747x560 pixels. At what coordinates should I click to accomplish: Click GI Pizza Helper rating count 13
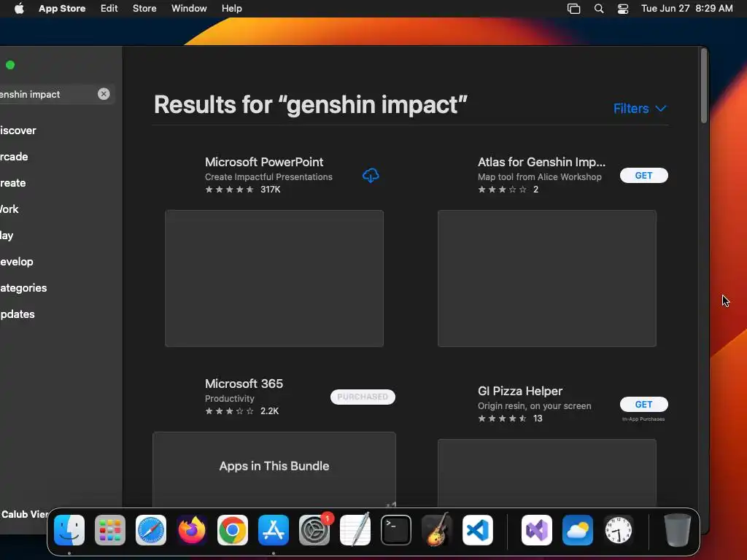click(538, 419)
